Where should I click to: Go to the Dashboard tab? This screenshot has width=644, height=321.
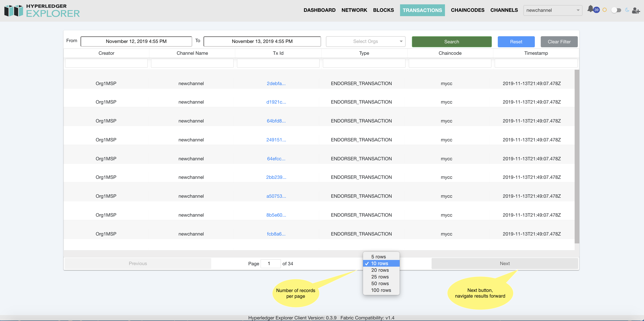click(319, 10)
